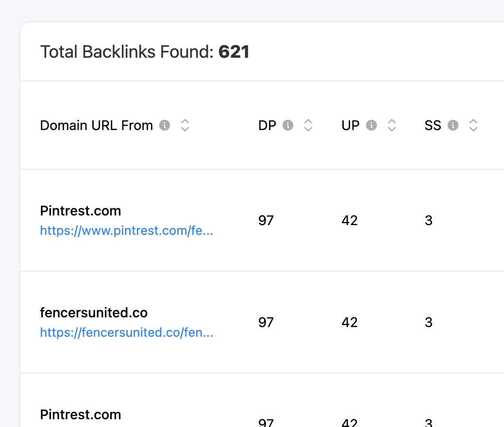Click info icon beside Domain URL From
Viewport: 504px width, 427px height.
[x=165, y=125]
